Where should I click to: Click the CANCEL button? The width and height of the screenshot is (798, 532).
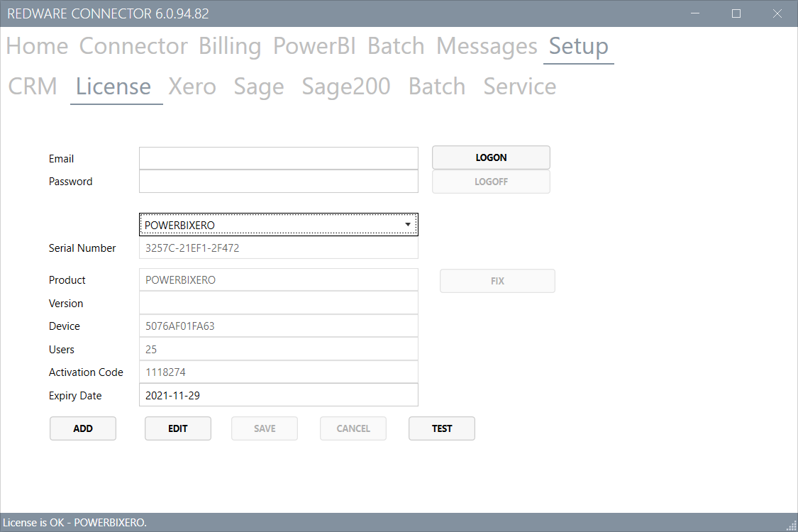point(353,428)
